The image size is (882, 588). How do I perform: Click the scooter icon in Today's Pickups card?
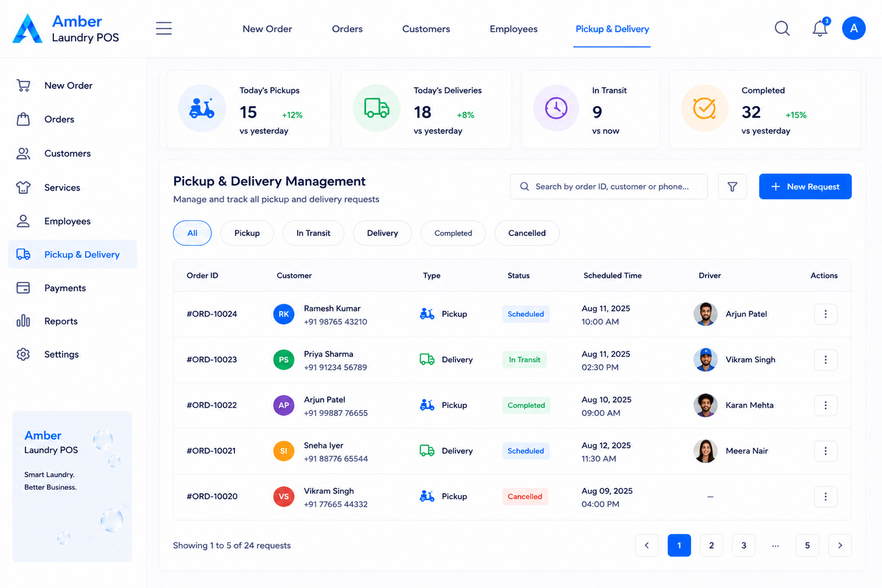[x=202, y=108]
